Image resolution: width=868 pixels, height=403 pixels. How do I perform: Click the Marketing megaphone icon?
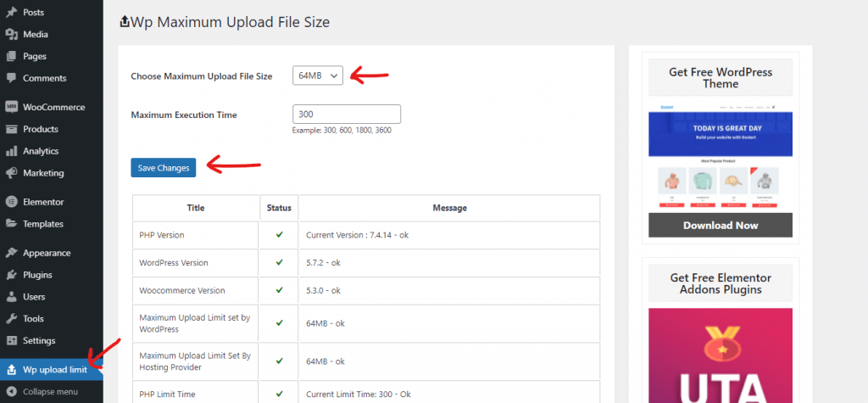[11, 173]
